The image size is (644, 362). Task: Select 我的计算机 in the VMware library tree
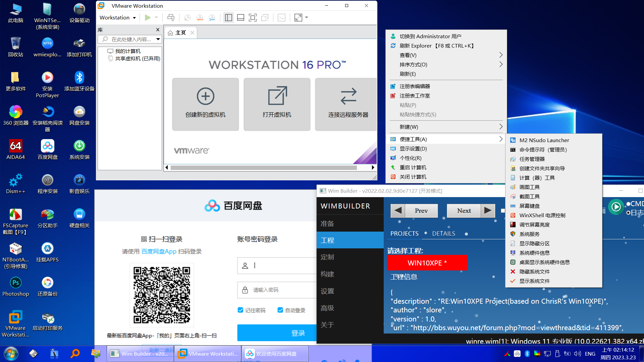point(128,51)
